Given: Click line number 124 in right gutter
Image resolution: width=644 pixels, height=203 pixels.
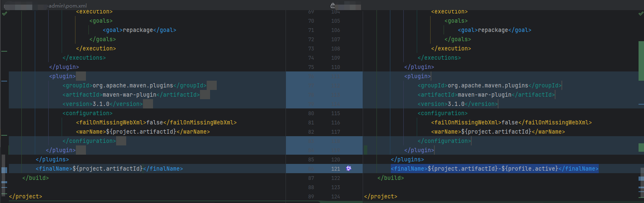Looking at the screenshot, I should coord(335,196).
